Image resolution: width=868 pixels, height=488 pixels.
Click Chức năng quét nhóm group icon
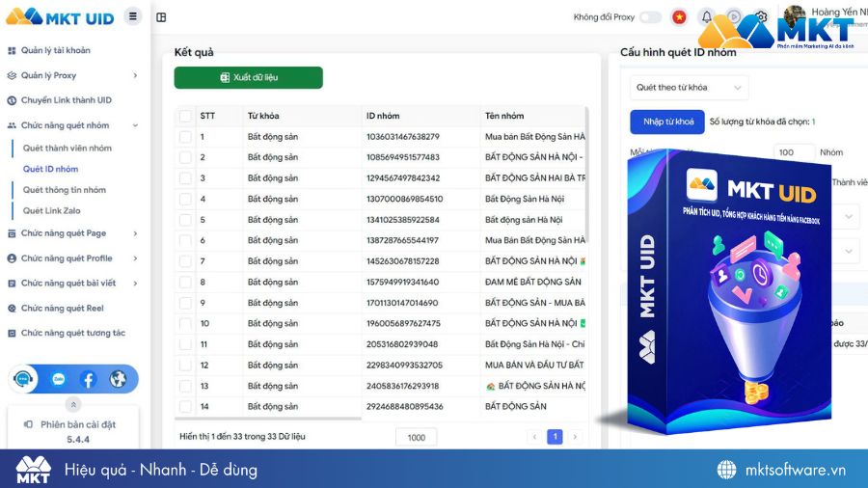tap(12, 125)
